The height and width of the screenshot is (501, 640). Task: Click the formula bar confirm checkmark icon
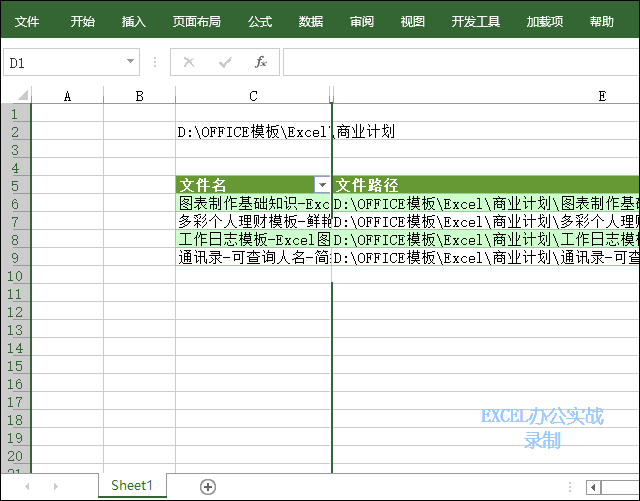(x=225, y=62)
